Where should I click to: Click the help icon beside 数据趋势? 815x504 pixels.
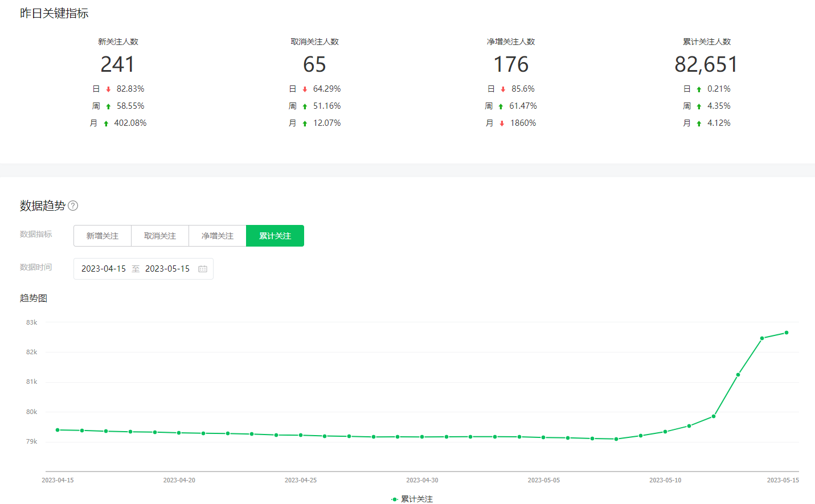click(x=73, y=206)
